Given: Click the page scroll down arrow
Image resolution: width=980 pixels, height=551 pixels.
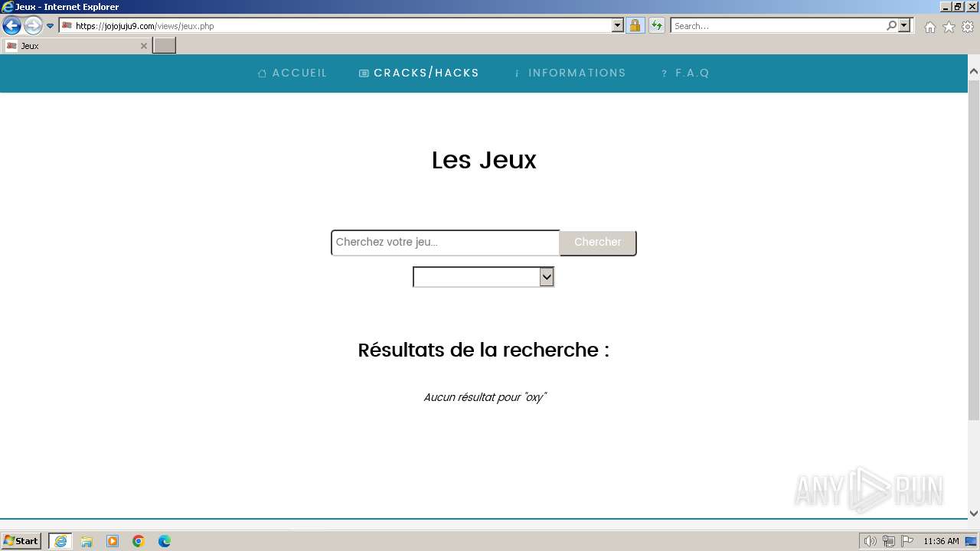Looking at the screenshot, I should (974, 514).
